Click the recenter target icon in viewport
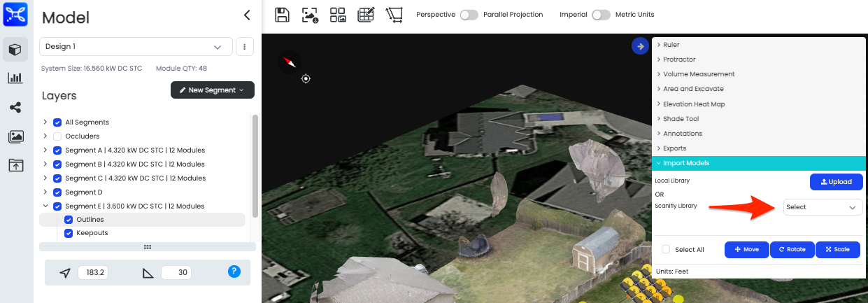868x303 pixels. click(306, 78)
